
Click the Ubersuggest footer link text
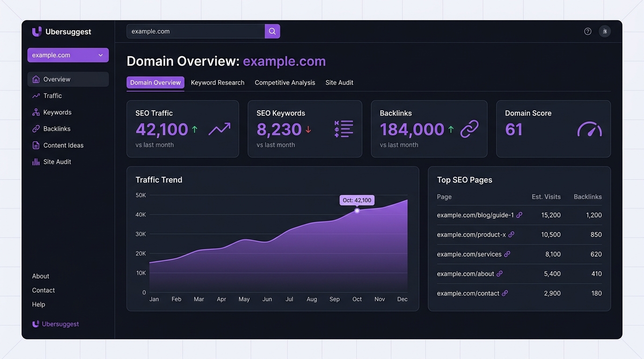click(60, 324)
